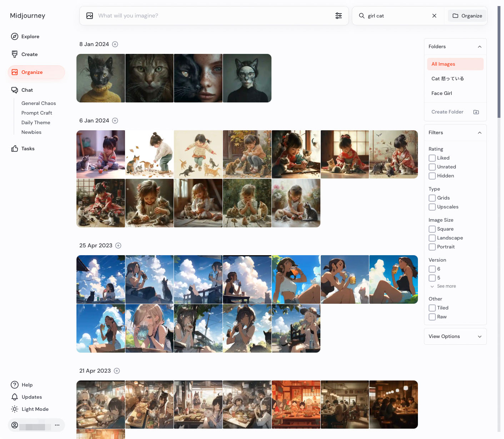Viewport: 504px width, 439px height.
Task: Open half-cat half-woman face thumbnail
Action: click(x=198, y=78)
